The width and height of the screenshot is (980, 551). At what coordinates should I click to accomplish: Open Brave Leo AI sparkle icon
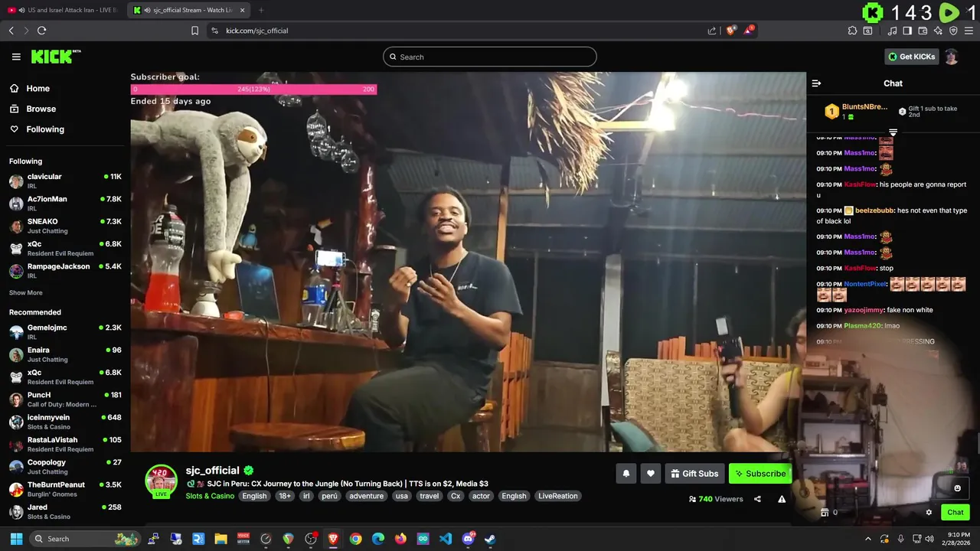coord(938,31)
